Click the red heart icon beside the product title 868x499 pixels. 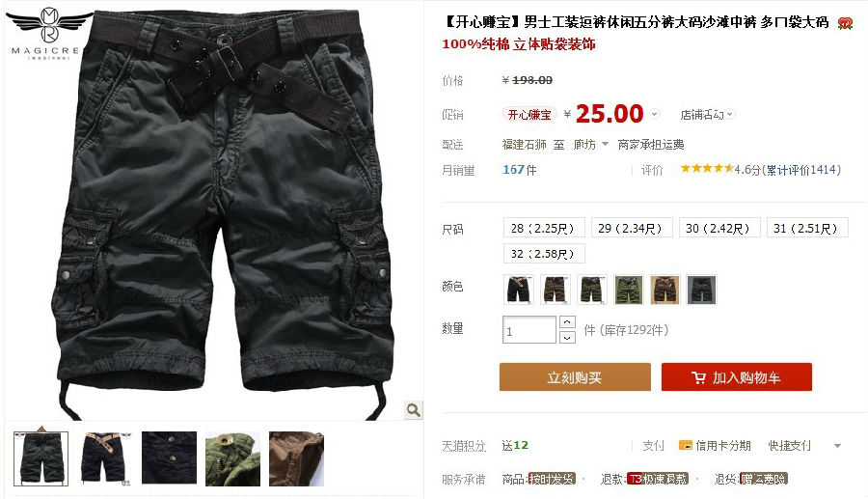coord(845,23)
